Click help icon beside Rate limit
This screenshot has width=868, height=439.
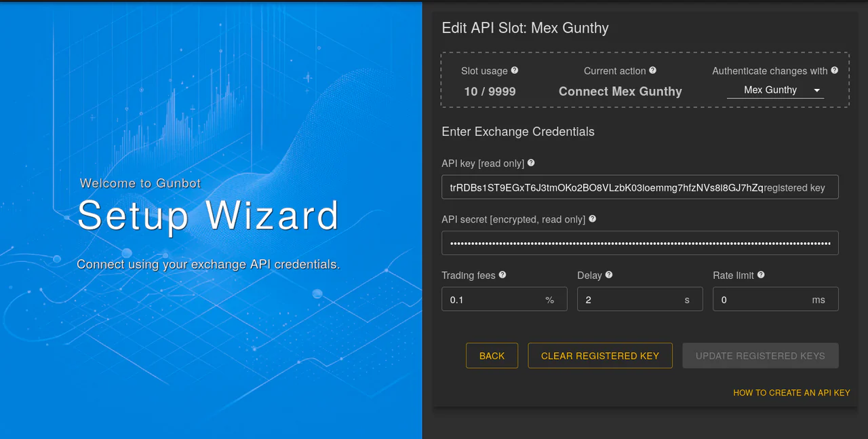pyautogui.click(x=761, y=275)
